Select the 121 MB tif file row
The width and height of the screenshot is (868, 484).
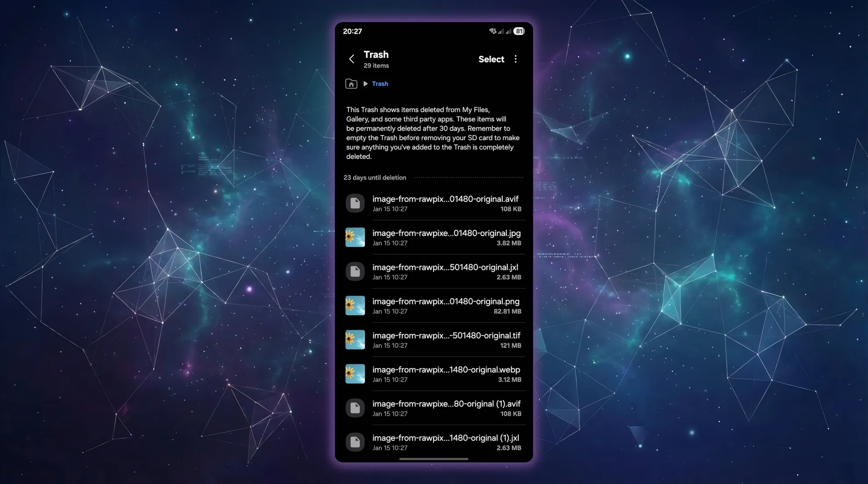[446, 340]
